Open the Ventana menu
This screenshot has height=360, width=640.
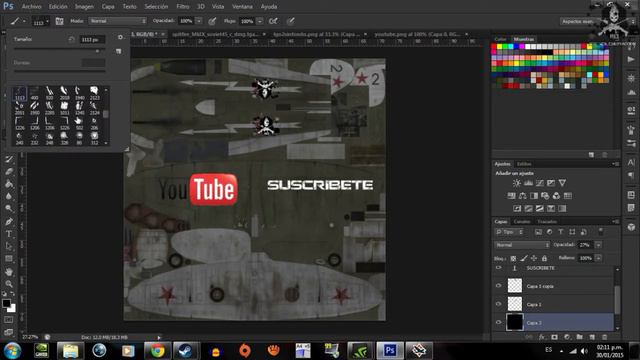pyautogui.click(x=242, y=7)
